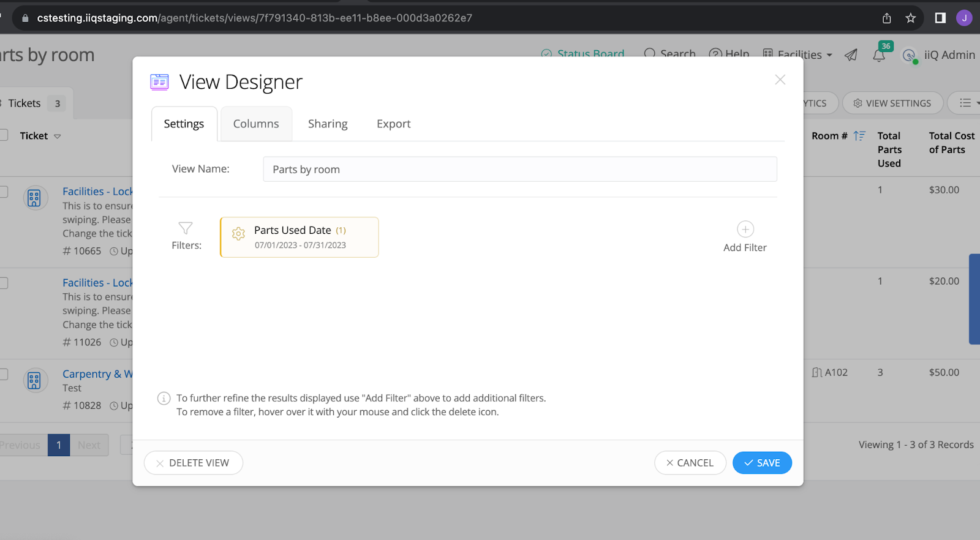Go to page 1 in the pagination
Screen dimensions: 980x540
click(x=59, y=445)
